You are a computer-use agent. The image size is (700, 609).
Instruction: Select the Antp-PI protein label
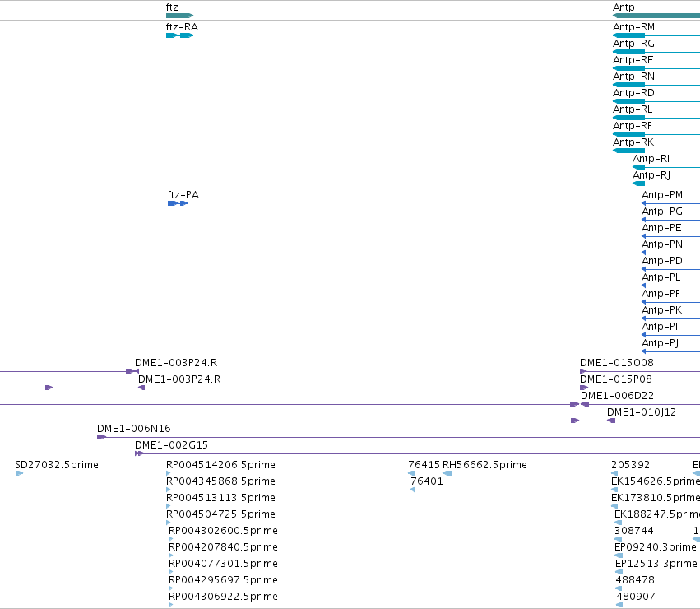[660, 327]
